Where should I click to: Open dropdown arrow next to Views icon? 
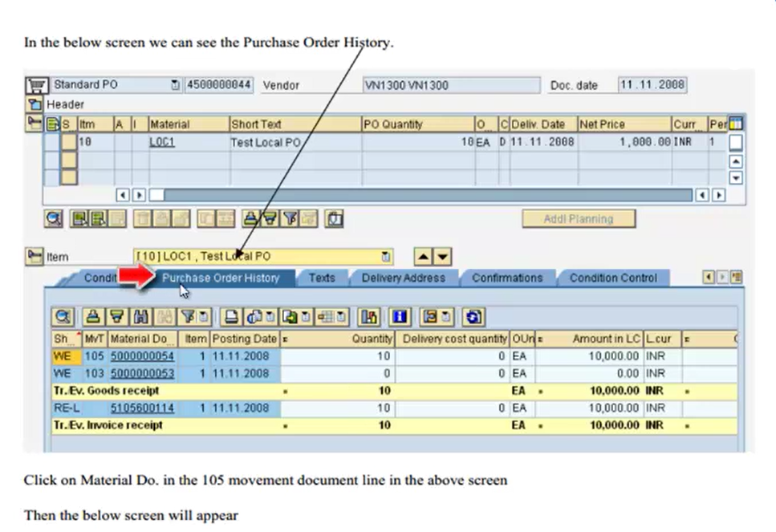coord(270,317)
